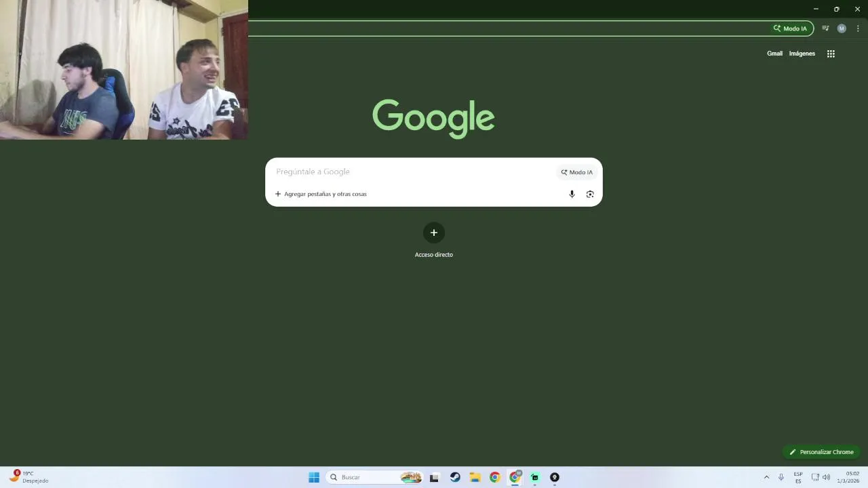Open Task View on the taskbar
This screenshot has height=488, width=868.
point(434,477)
